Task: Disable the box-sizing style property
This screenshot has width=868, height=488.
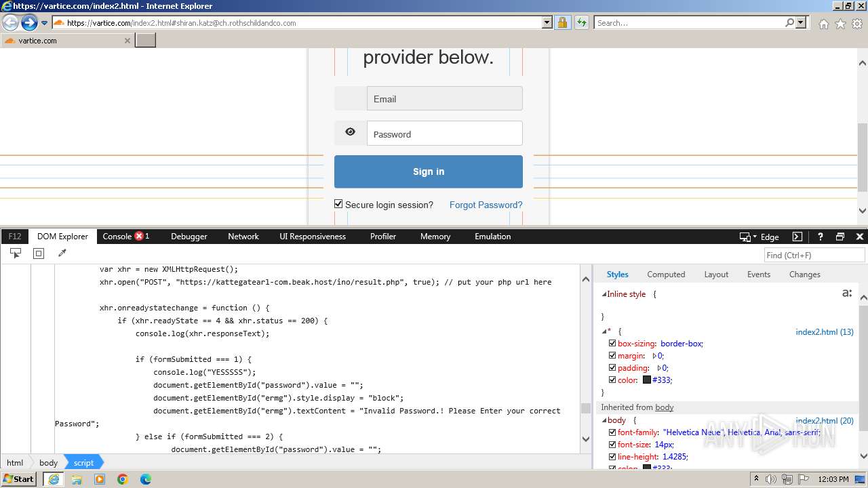Action: [x=612, y=344]
